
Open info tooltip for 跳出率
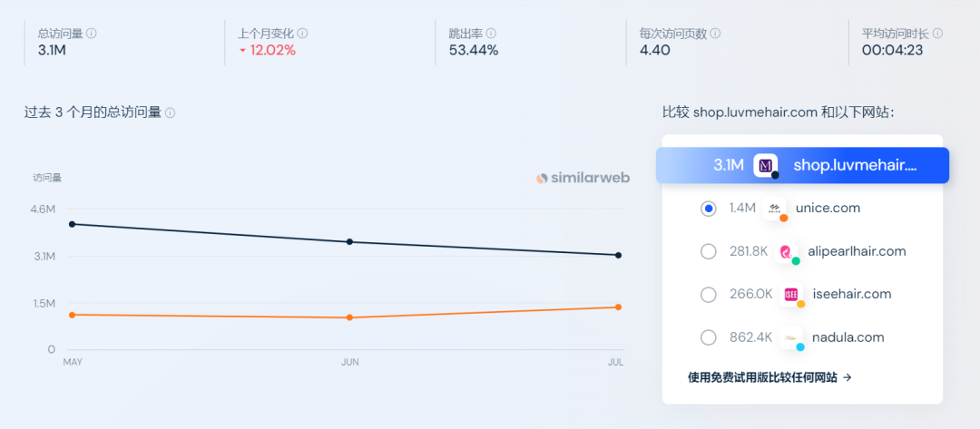(491, 34)
